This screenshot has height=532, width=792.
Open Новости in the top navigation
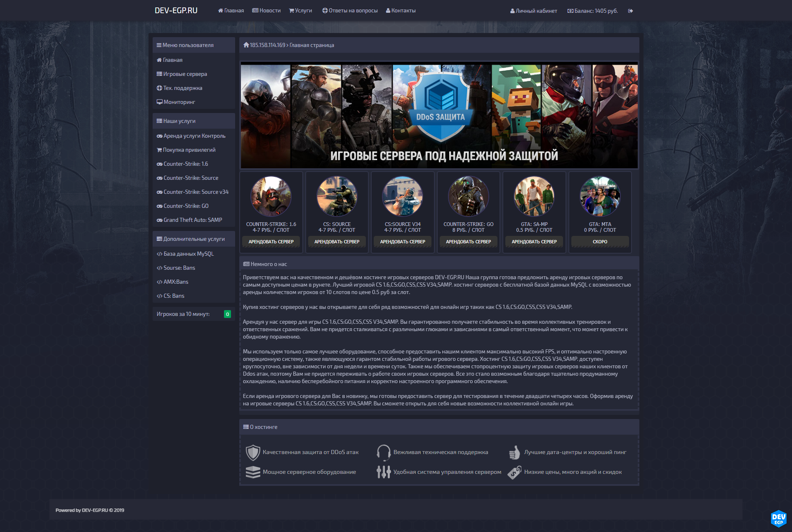pyautogui.click(x=266, y=11)
